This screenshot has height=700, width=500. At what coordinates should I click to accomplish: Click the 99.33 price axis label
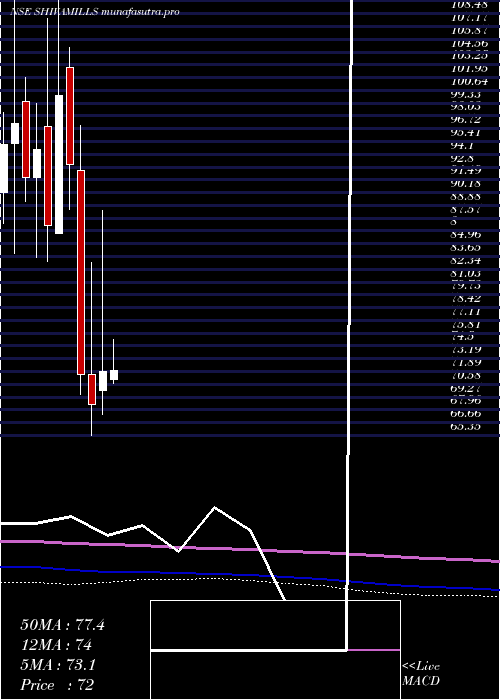tap(467, 95)
